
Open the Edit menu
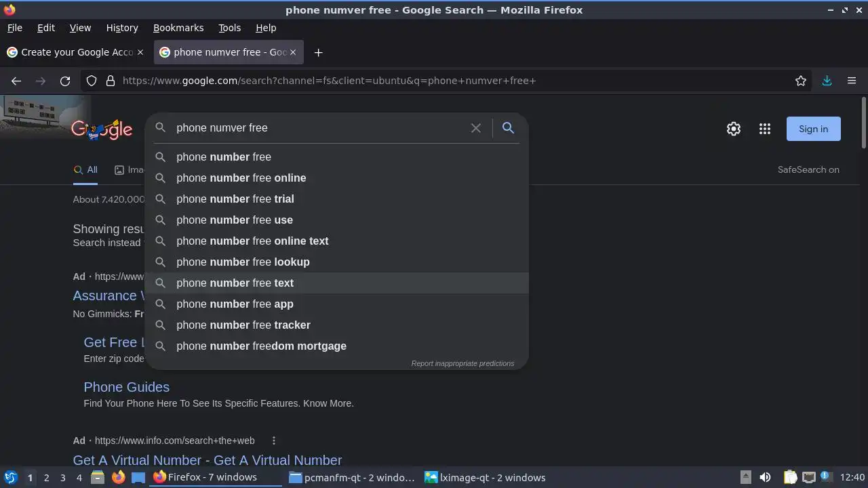point(46,28)
